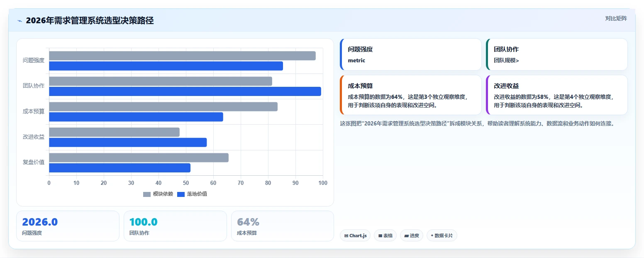Click the blue 团队协作 bar

point(185,91)
